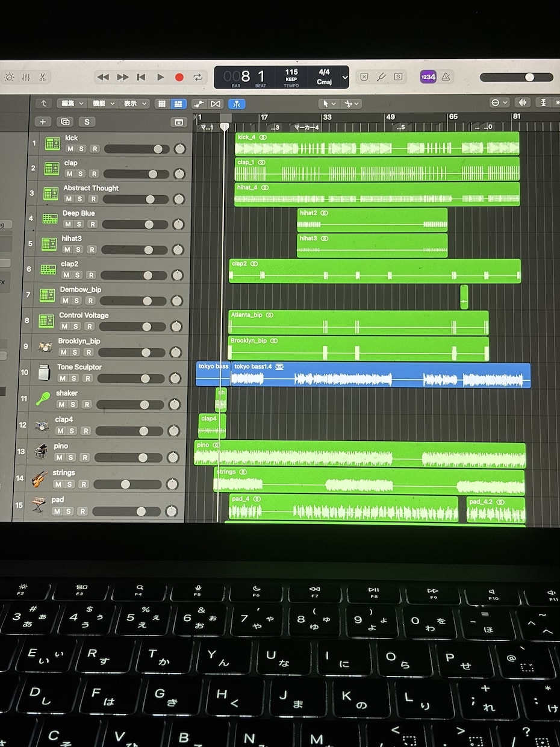Toggle the purple 1234 count-in button
Screen dimensions: 560x747
(x=428, y=77)
